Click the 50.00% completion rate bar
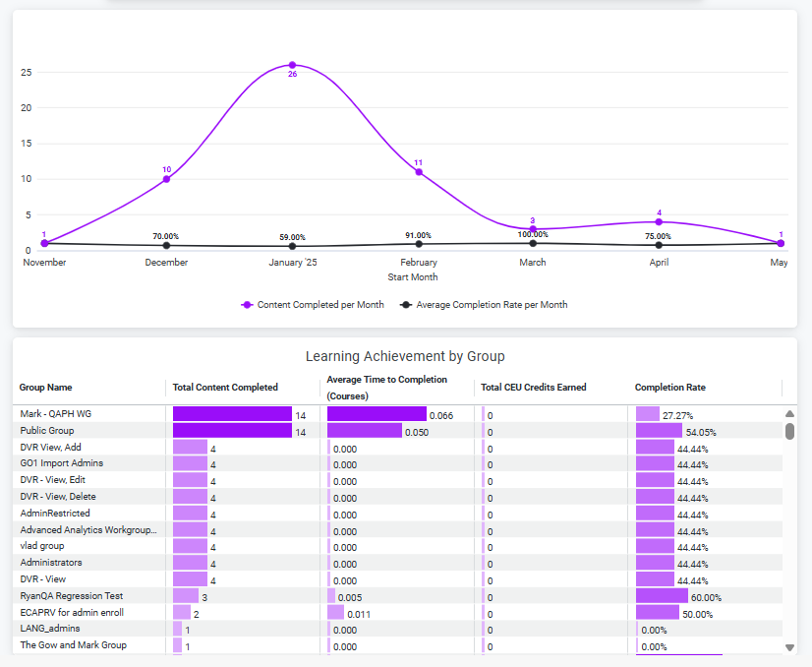The image size is (812, 667). click(658, 613)
